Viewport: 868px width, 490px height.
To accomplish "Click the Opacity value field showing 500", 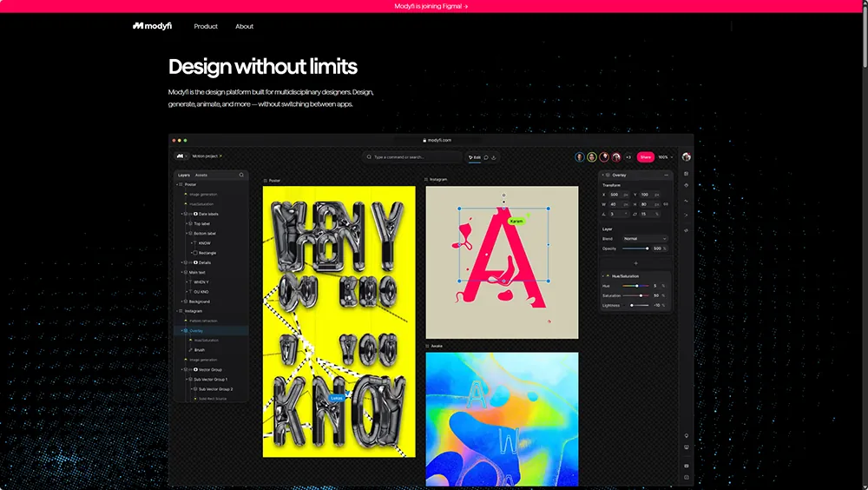I will coord(659,248).
